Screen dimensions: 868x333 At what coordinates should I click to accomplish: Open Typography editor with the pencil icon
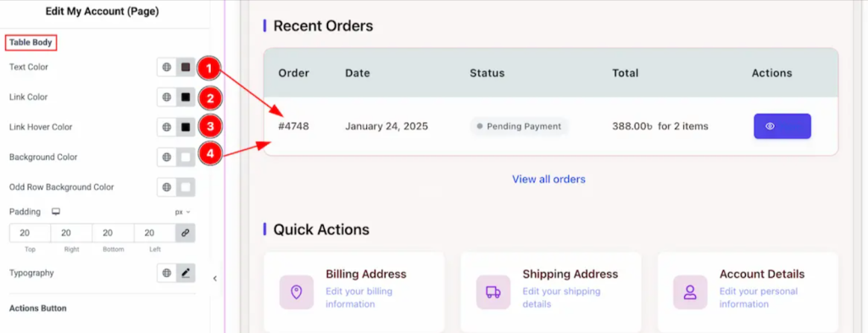tap(186, 273)
